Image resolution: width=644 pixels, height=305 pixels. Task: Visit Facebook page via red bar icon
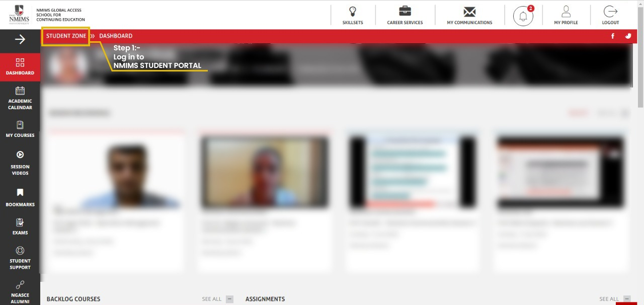point(613,36)
